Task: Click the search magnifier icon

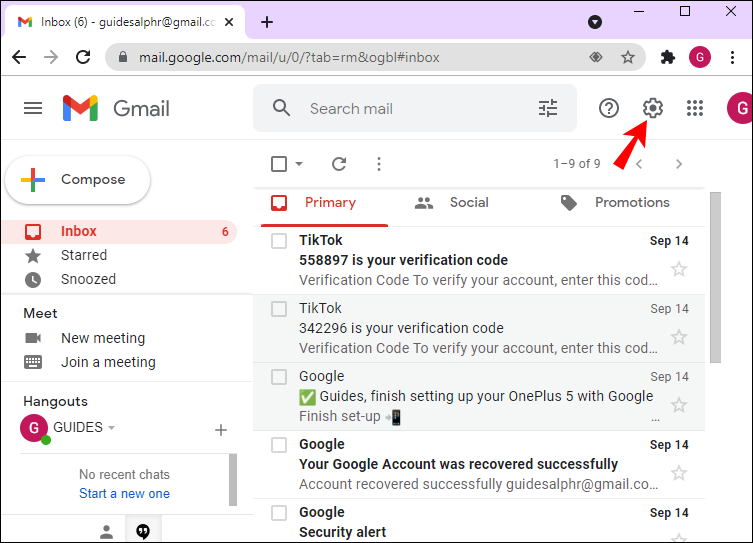Action: [x=281, y=108]
